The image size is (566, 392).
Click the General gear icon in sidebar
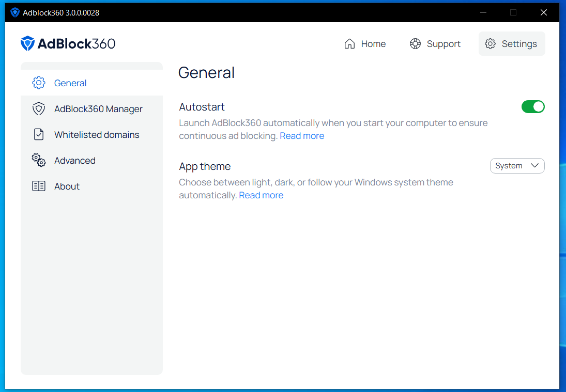point(39,83)
